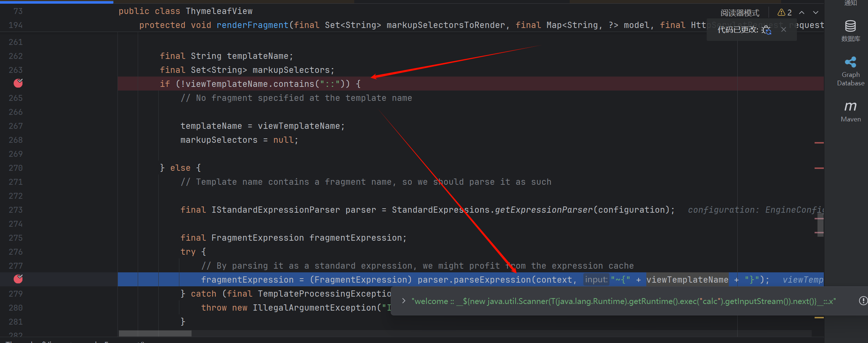This screenshot has width=868, height=343.
Task: Close the 代码已更改 notification popup
Action: (x=784, y=30)
